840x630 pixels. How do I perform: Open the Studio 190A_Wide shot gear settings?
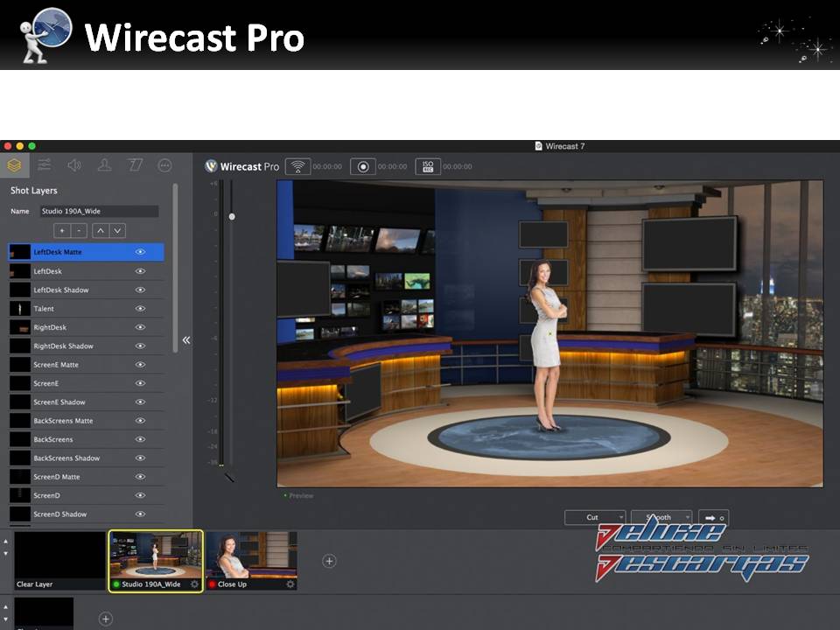pos(194,584)
